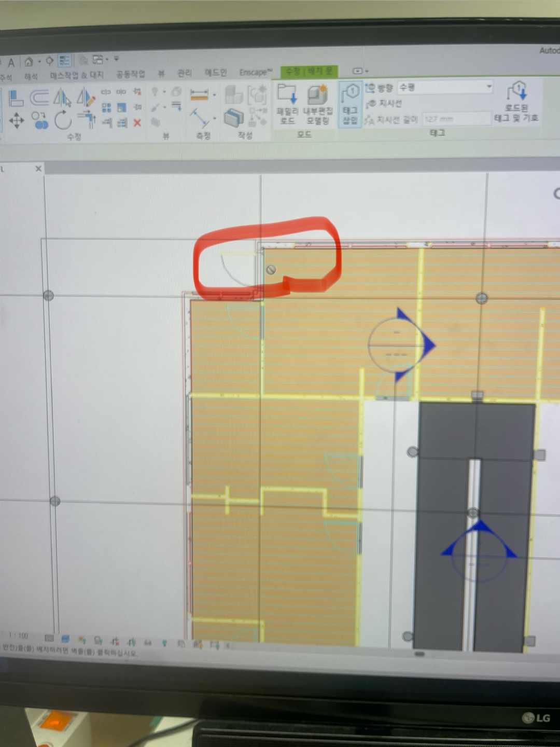Screen dimensions: 560x747
Task: Select the Move tool in Modify panel
Action: pos(16,121)
